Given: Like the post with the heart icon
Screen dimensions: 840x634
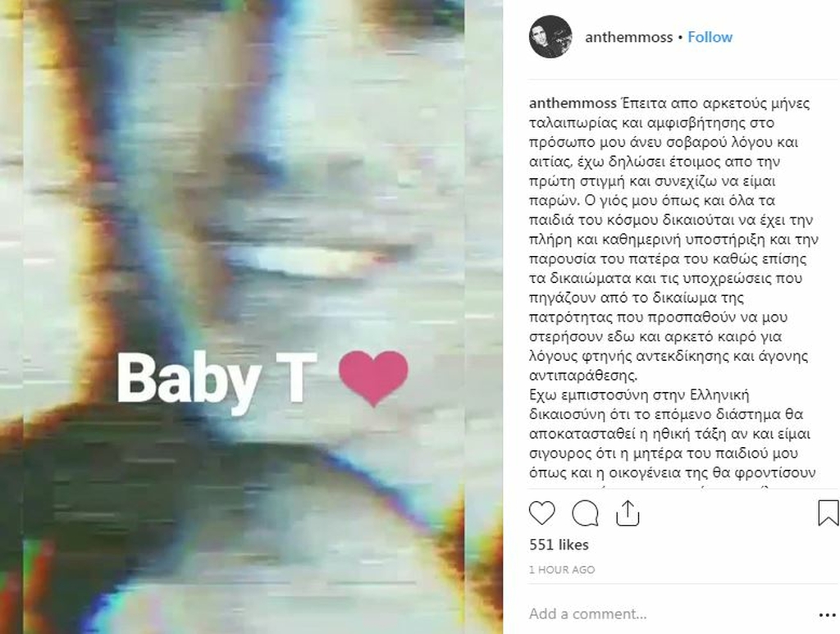Looking at the screenshot, I should click(x=541, y=513).
